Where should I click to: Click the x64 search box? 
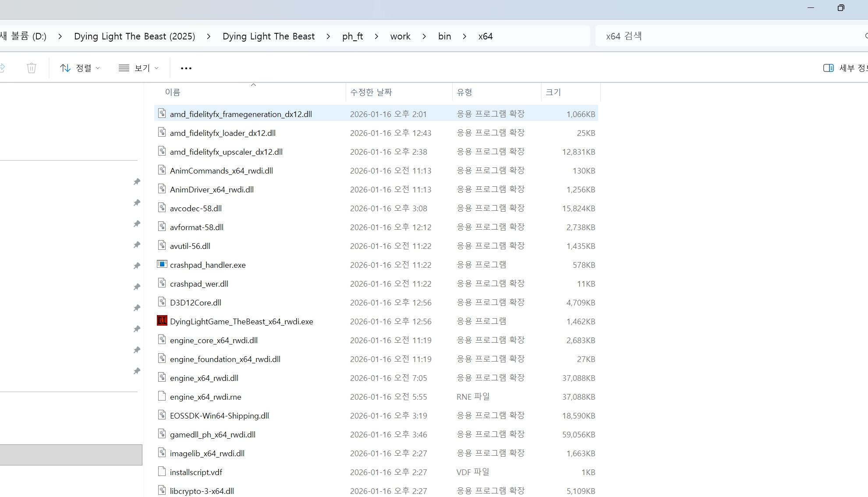click(x=732, y=36)
